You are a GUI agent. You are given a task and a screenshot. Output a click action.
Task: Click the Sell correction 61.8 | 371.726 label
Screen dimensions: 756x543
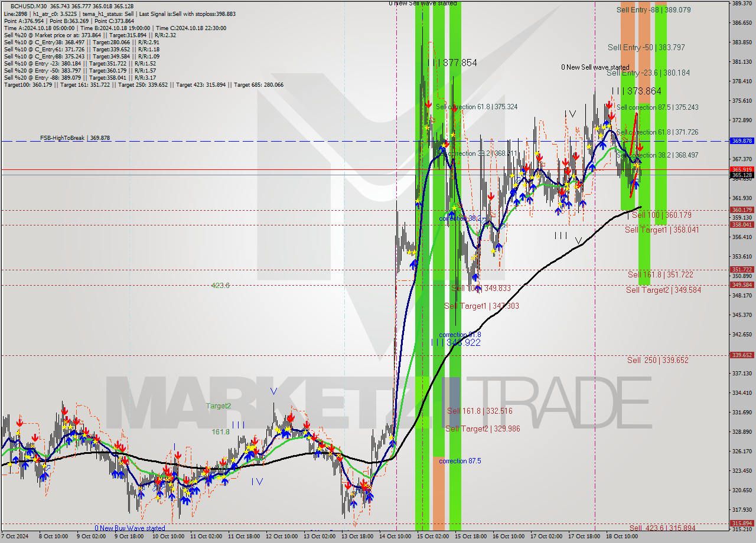(x=657, y=132)
